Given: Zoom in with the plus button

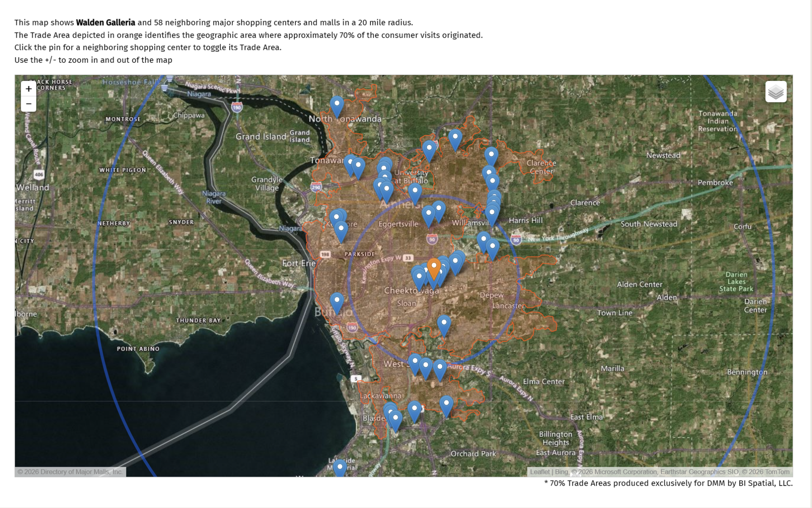Looking at the screenshot, I should tap(29, 89).
